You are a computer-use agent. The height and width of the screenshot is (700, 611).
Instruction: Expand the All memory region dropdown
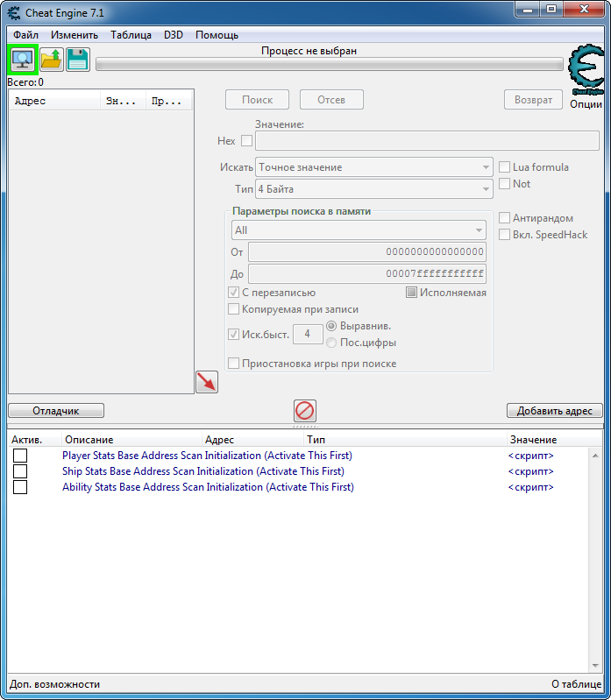(359, 230)
